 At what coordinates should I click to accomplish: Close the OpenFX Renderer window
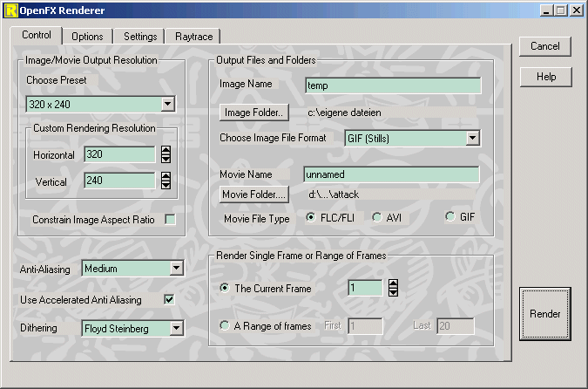click(x=577, y=10)
